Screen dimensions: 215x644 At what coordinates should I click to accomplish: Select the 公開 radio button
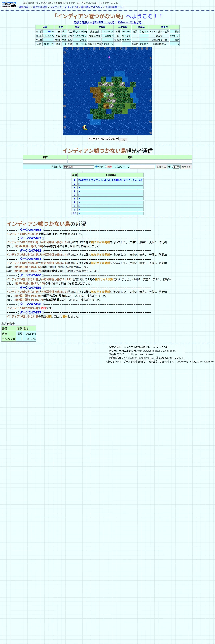(x=96, y=167)
